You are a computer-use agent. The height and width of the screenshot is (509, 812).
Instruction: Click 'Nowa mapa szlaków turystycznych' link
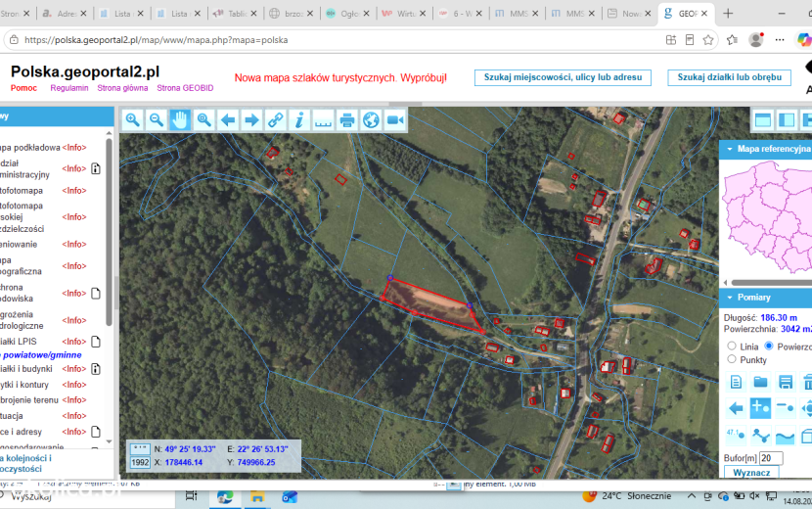[340, 77]
